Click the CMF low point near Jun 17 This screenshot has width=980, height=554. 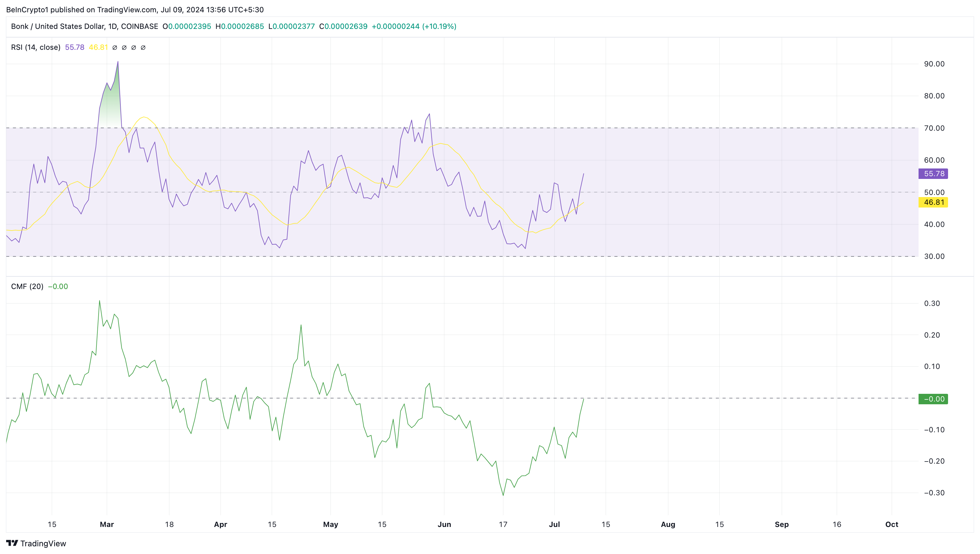pyautogui.click(x=503, y=495)
